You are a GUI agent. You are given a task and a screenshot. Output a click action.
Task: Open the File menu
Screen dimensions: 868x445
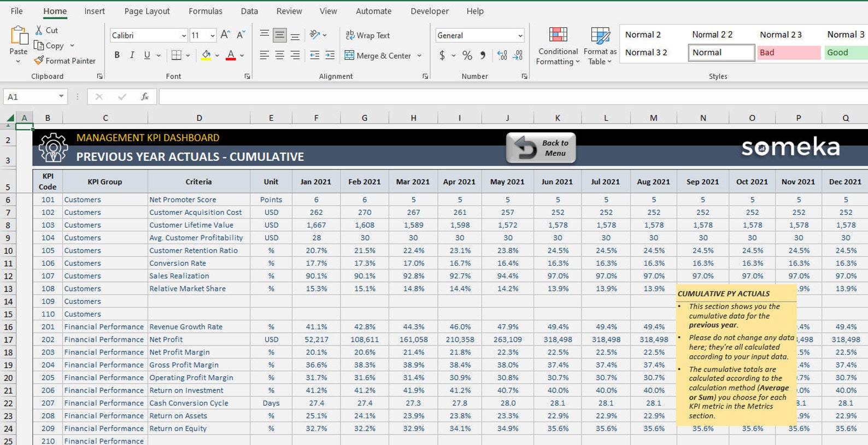tap(17, 11)
